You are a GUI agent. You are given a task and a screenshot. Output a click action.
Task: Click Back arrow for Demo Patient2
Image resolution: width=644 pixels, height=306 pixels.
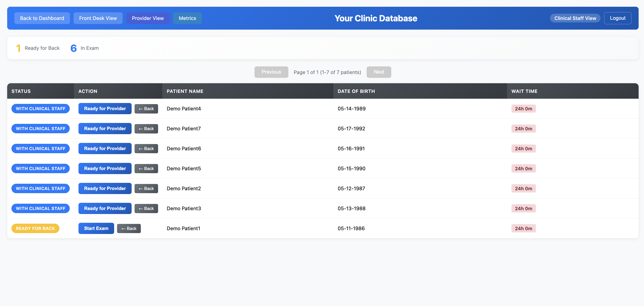point(146,188)
